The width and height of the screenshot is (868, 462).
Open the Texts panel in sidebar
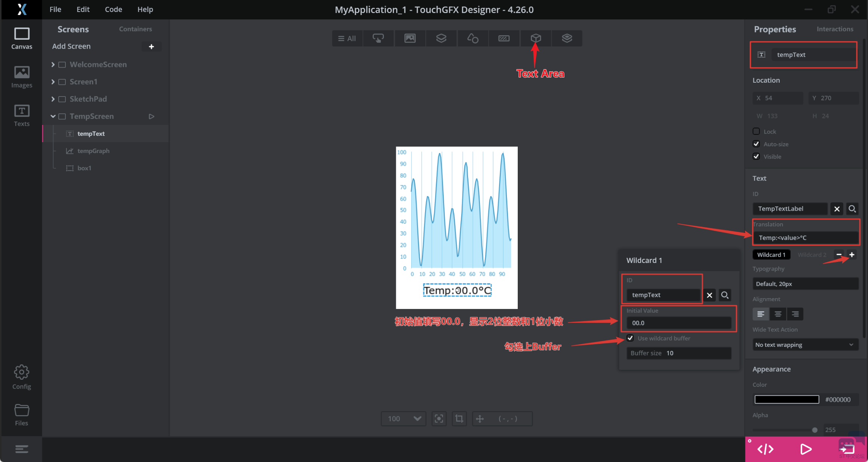pos(22,115)
